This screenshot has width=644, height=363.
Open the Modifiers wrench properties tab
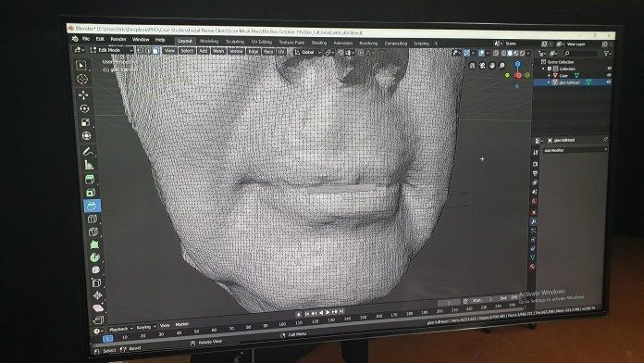(x=534, y=221)
